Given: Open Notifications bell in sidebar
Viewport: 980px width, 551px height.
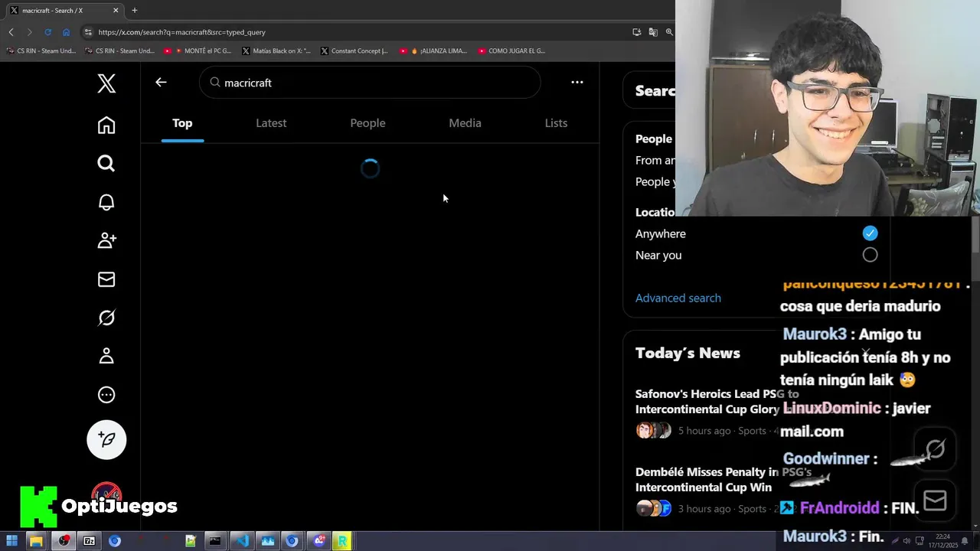Looking at the screenshot, I should (106, 202).
